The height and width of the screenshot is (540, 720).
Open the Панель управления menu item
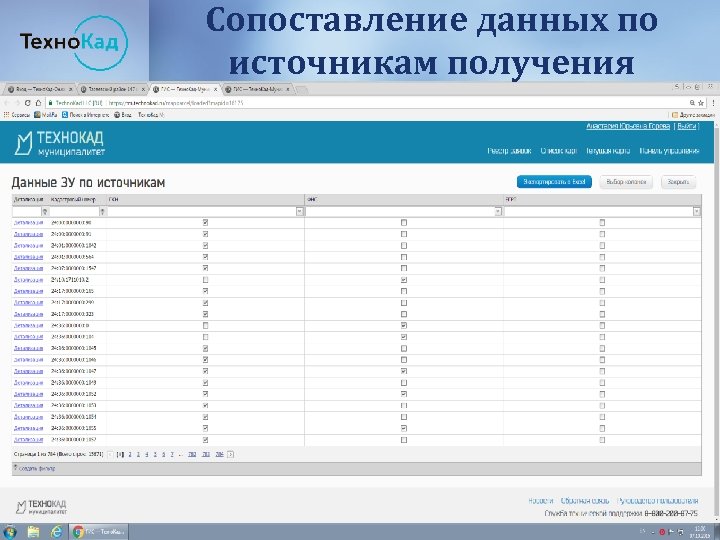point(669,151)
